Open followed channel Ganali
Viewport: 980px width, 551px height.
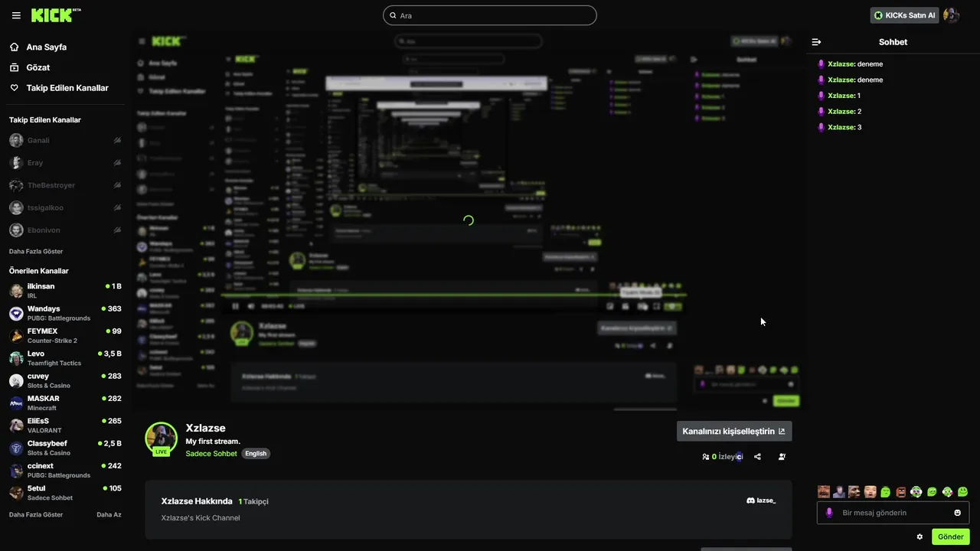point(64,140)
